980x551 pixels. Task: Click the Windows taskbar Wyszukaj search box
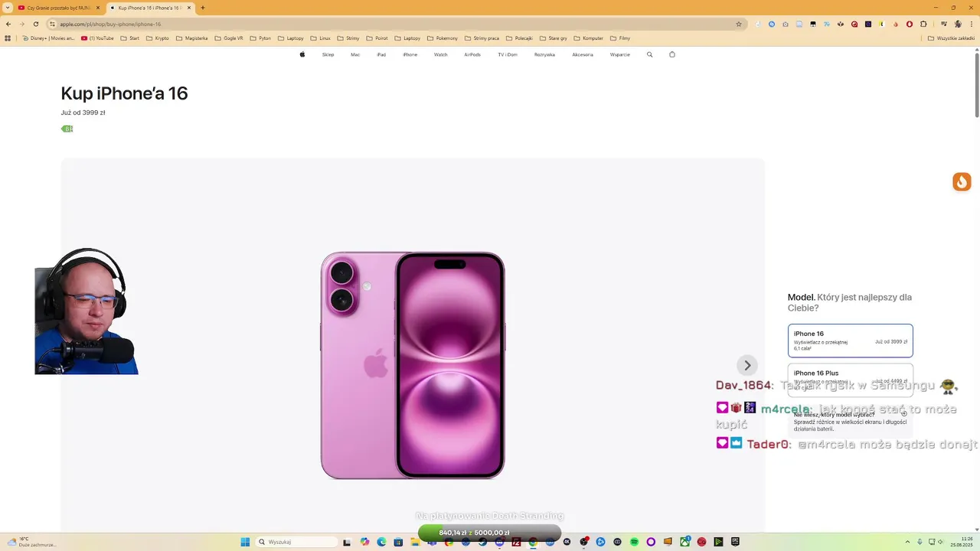[296, 542]
